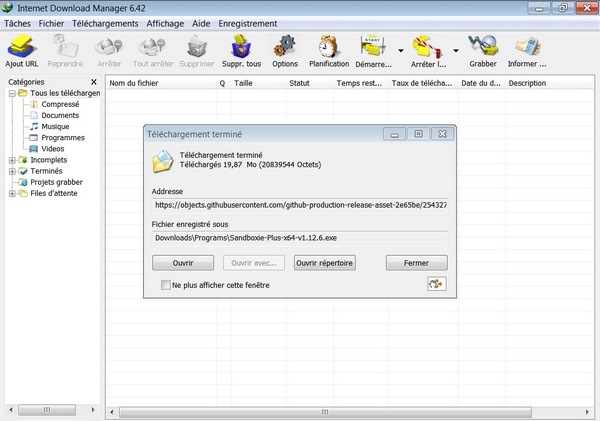Open the Aide menu
This screenshot has height=421, width=600.
coord(201,24)
